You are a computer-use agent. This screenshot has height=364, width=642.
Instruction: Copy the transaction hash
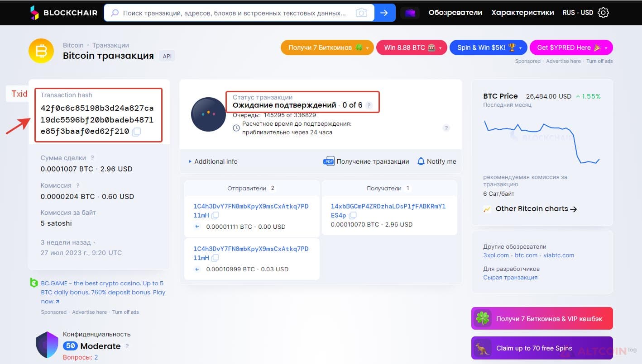point(136,132)
